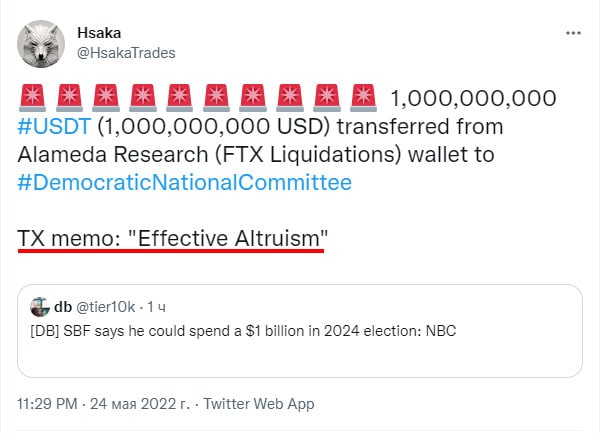Click the first siren emoji
This screenshot has height=433, width=600.
click(x=31, y=100)
